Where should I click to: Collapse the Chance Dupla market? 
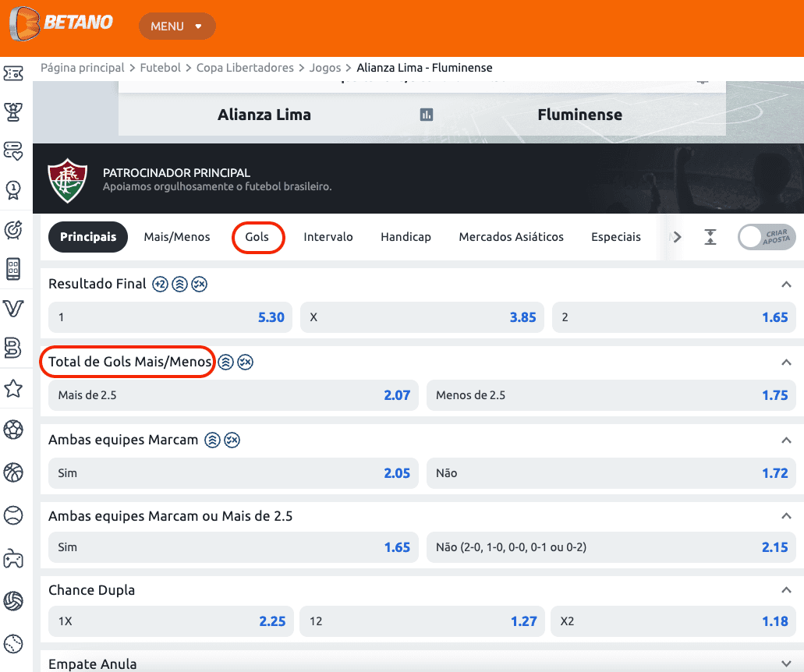(x=786, y=590)
